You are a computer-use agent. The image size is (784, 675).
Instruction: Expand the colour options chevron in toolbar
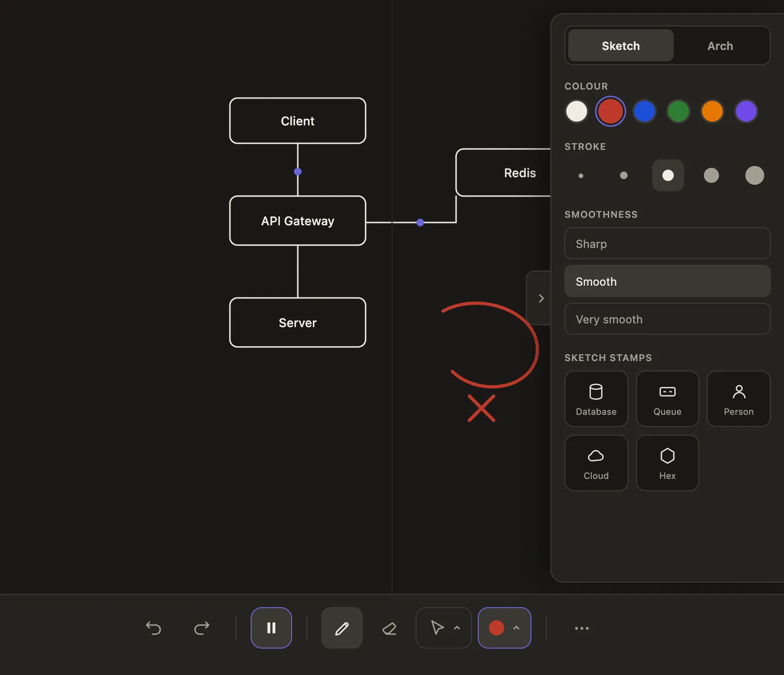tap(516, 628)
